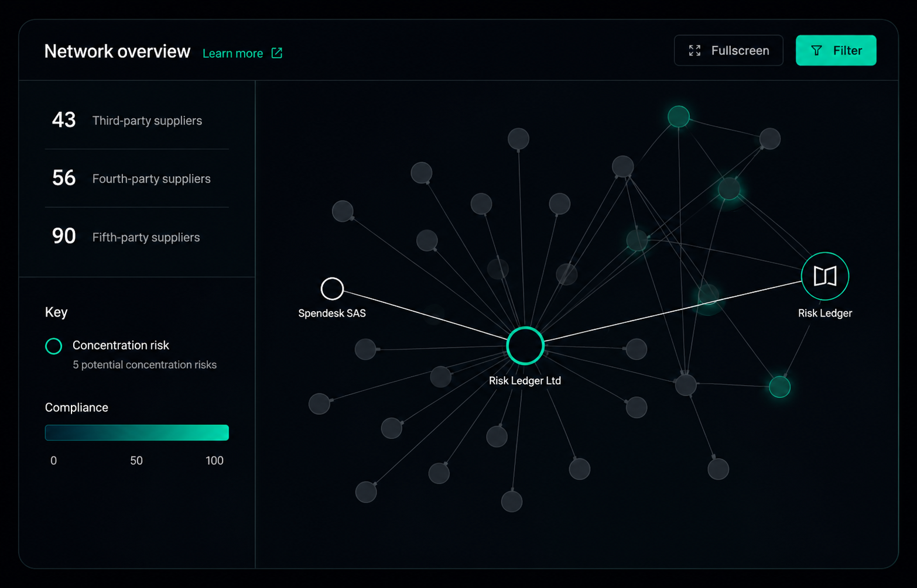Click the Fifth-party suppliers label
This screenshot has height=588, width=917.
point(146,238)
